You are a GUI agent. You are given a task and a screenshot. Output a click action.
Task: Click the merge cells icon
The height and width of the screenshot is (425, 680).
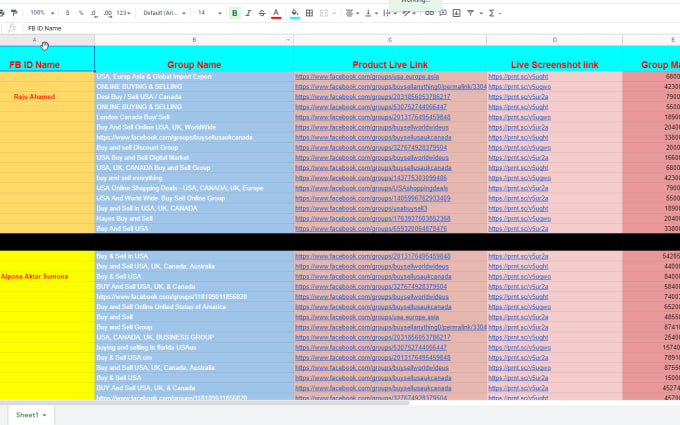[x=324, y=13]
